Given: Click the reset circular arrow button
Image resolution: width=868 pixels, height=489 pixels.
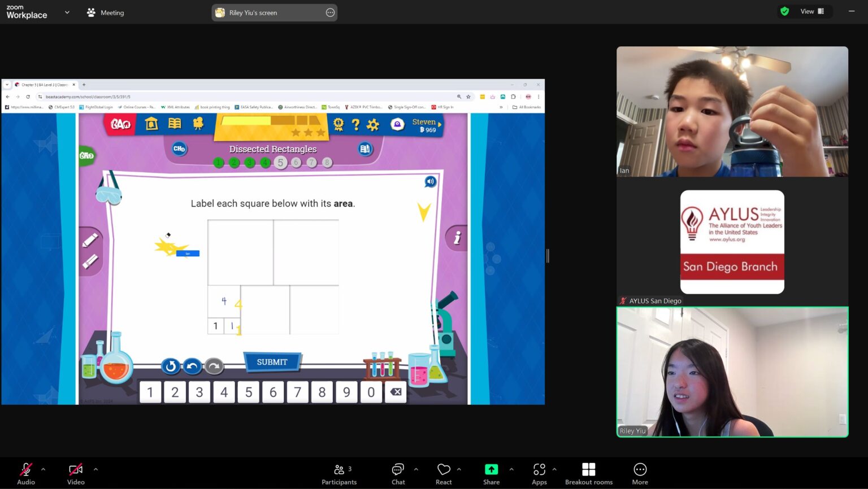Looking at the screenshot, I should [x=170, y=366].
